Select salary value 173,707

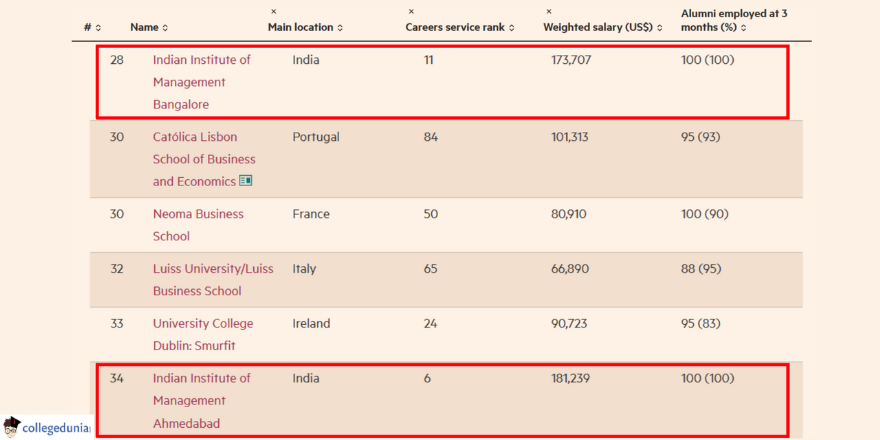click(x=571, y=60)
